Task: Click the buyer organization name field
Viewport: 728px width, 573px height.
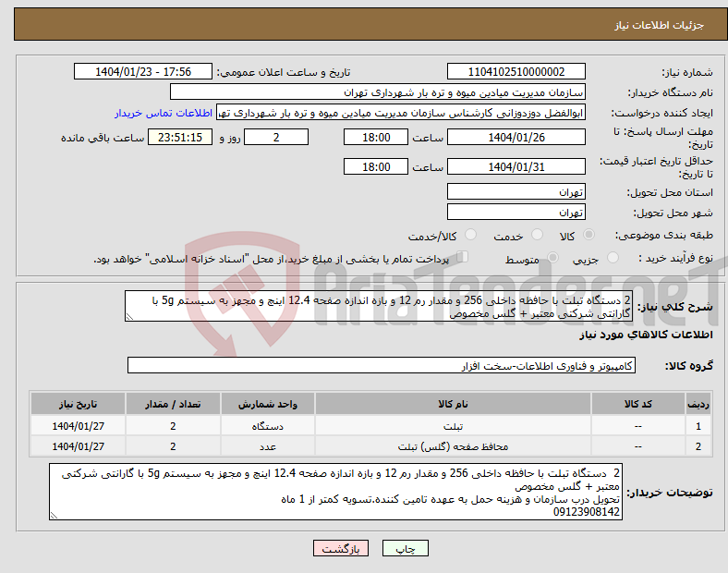Action: [378, 91]
